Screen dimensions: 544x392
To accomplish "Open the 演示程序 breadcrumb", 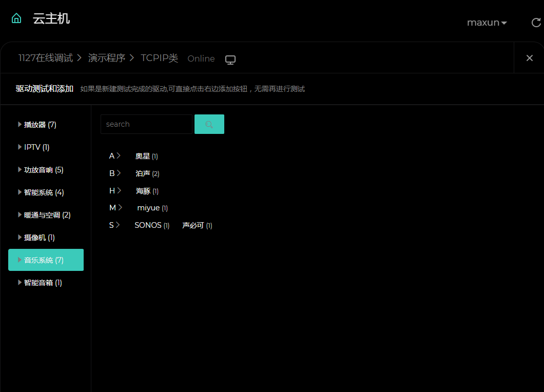I will 107,58.
